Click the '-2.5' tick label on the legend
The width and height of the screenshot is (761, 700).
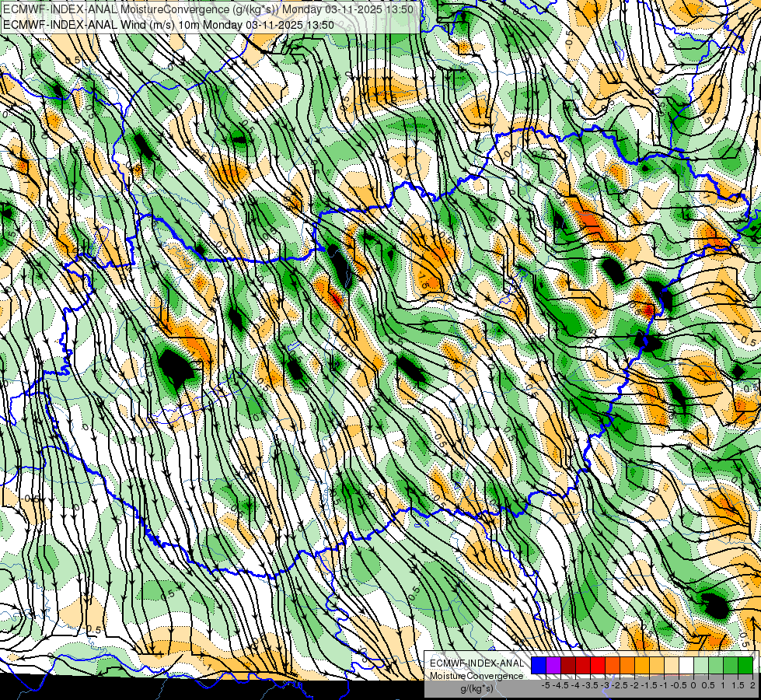click(x=620, y=685)
